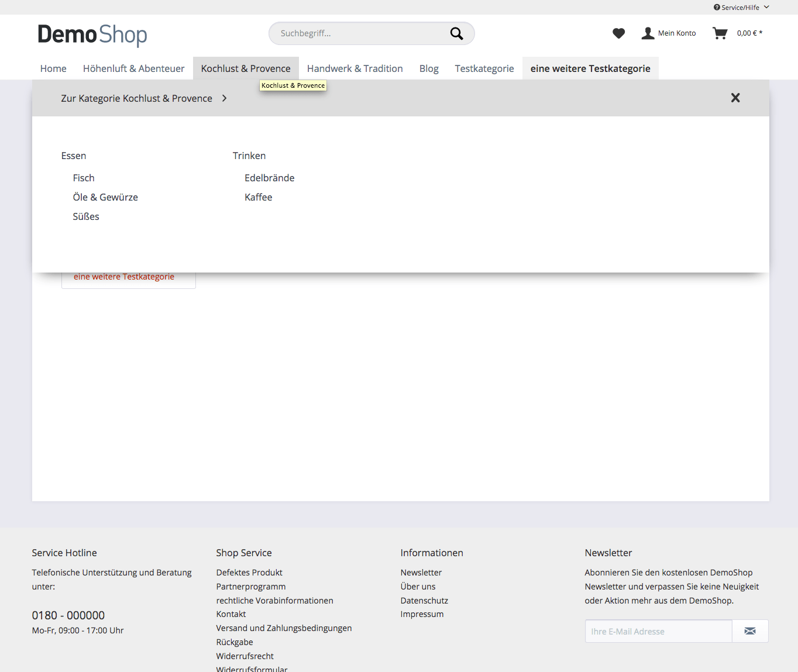
Task: Open the shopping cart icon
Action: click(720, 33)
